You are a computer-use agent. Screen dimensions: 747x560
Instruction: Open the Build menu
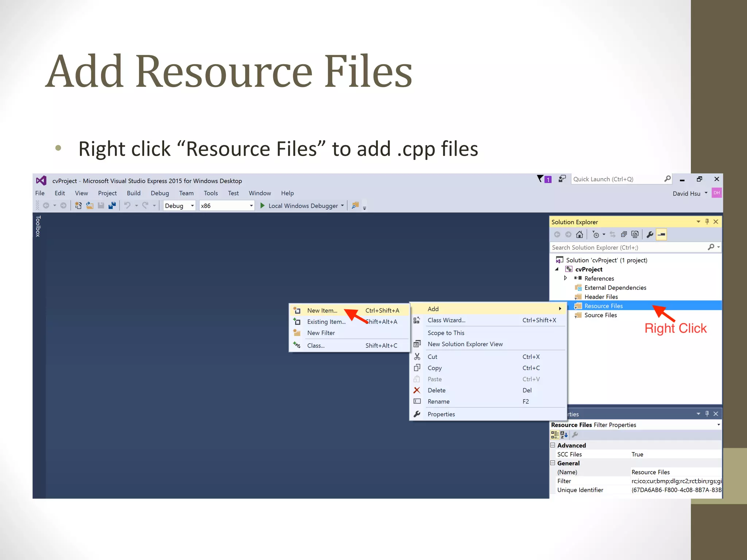pos(133,193)
